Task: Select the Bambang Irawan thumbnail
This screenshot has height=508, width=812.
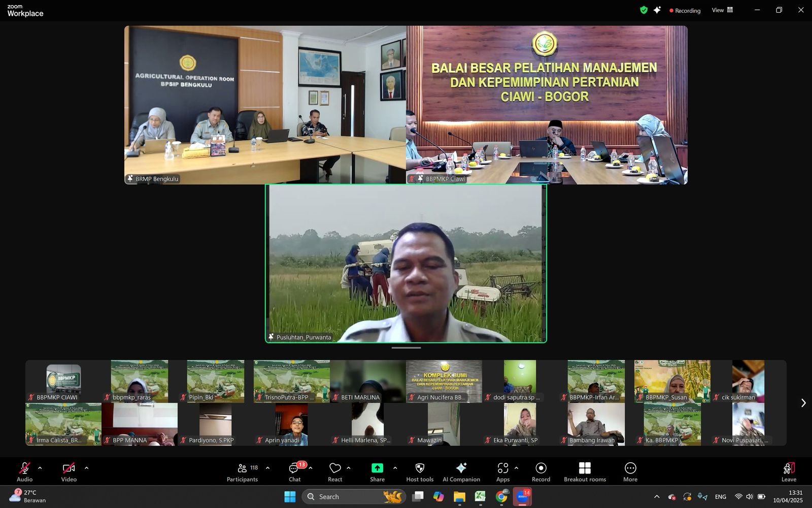Action: [596, 424]
